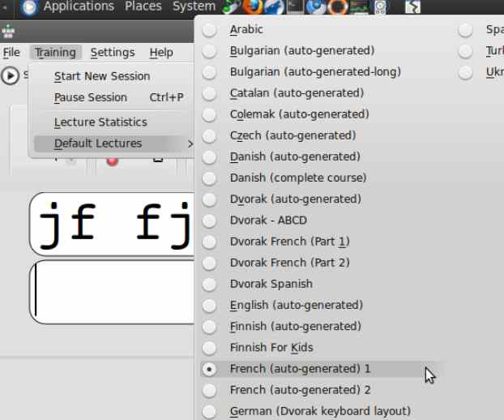
Task: Expand the Default Lectures submenu
Action: click(113, 144)
